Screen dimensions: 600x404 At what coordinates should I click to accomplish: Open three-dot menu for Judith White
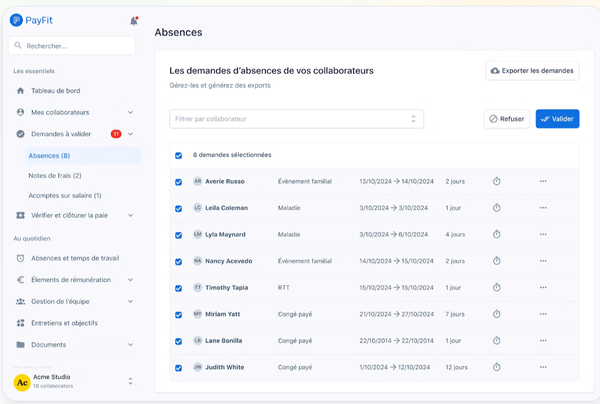click(x=543, y=367)
